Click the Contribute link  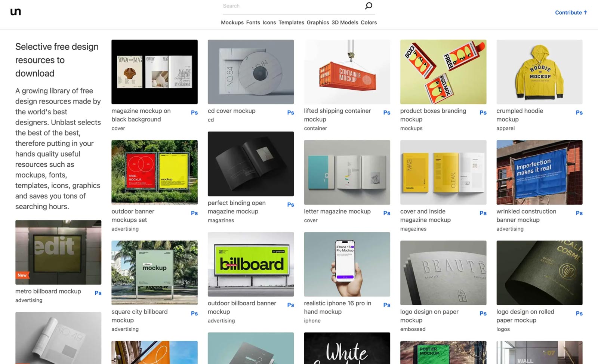click(x=571, y=12)
